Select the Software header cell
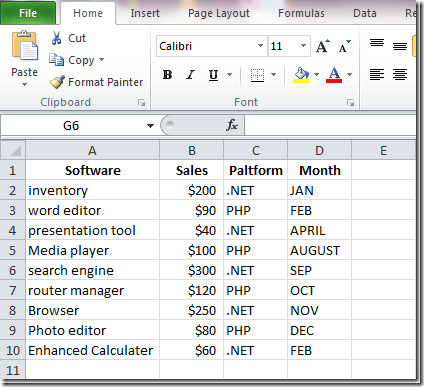Viewport: 424px width, 387px height. (93, 170)
